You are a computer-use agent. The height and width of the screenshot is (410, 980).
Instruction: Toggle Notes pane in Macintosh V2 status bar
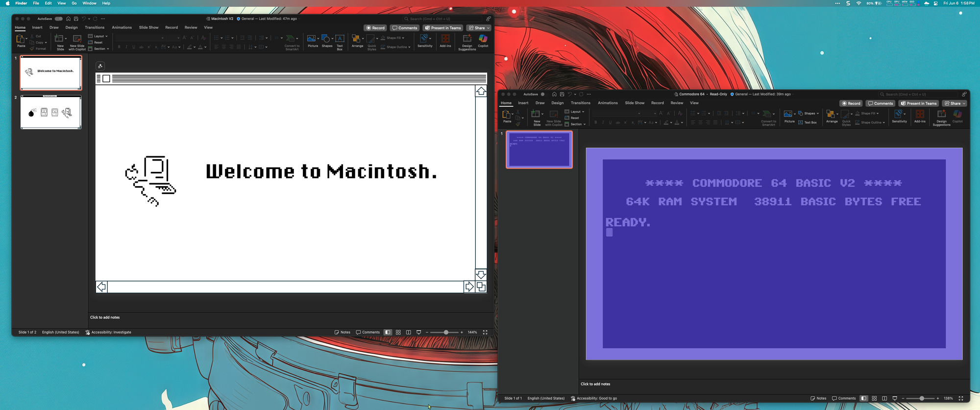click(x=343, y=332)
